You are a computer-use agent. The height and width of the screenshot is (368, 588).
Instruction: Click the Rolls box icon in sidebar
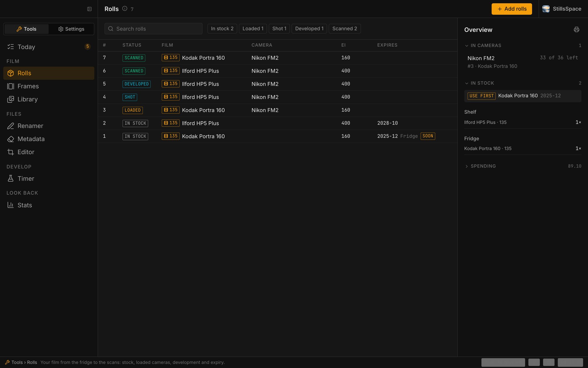(11, 73)
